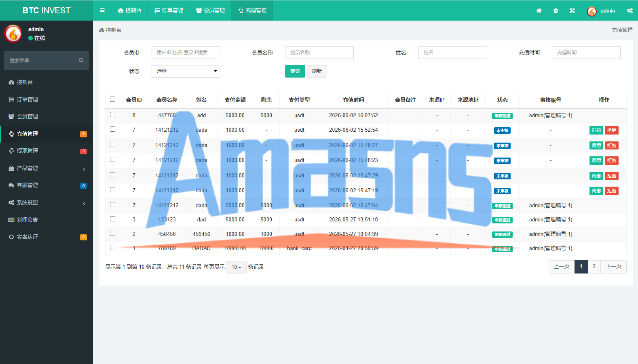Expand the 系统设置 sidebar submenu

(x=46, y=202)
